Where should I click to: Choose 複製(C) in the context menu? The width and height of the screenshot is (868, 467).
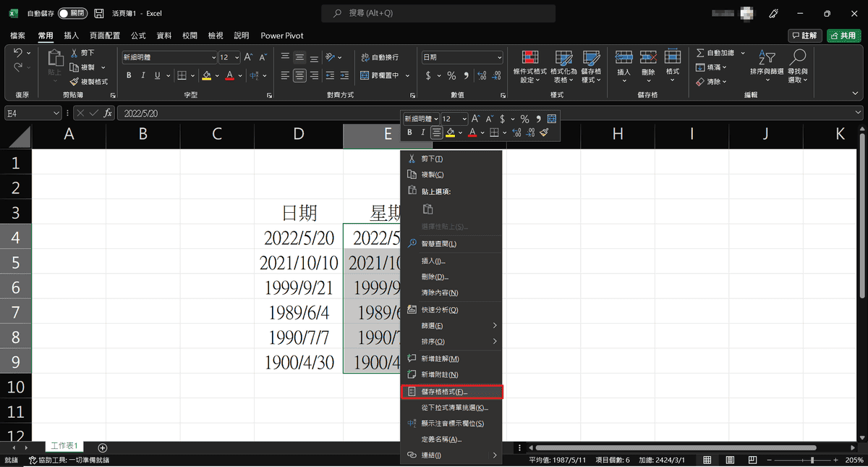452,174
